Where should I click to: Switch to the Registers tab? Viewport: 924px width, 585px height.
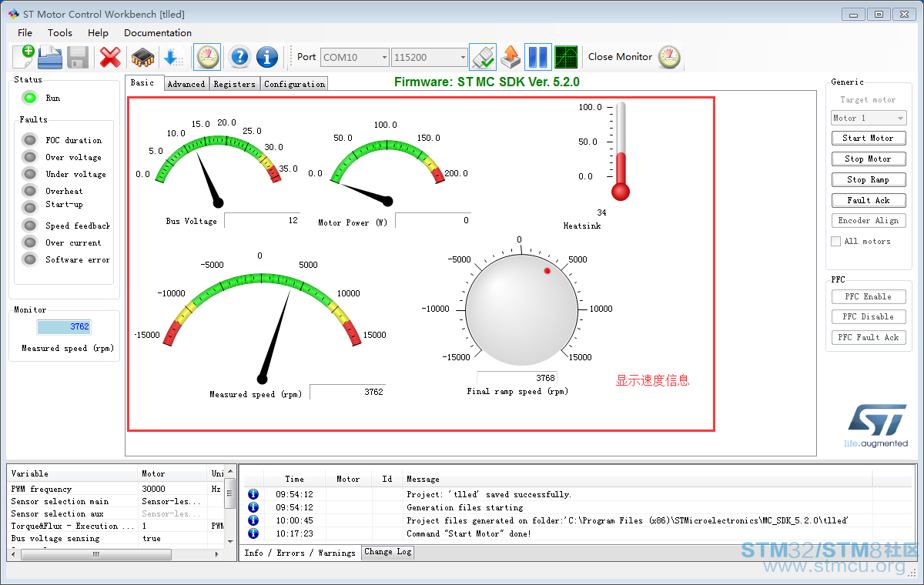(234, 84)
